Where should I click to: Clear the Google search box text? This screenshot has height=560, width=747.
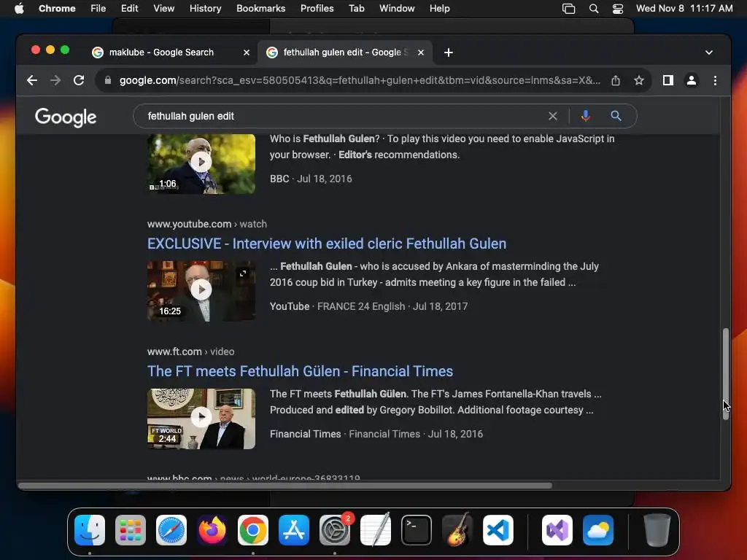click(x=553, y=116)
